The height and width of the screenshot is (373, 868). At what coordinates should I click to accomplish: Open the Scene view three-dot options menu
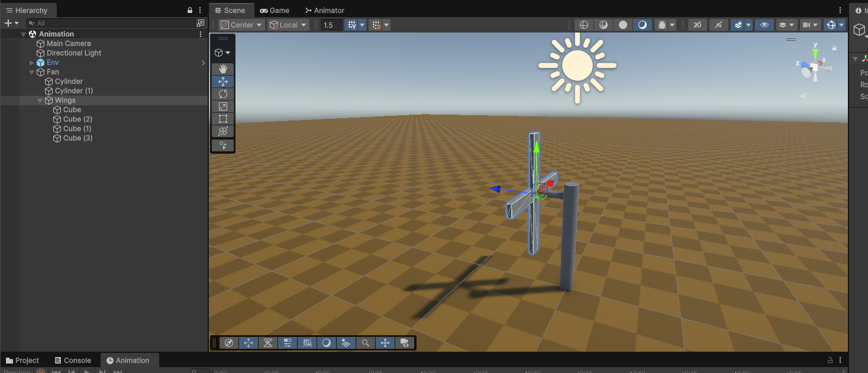[841, 11]
